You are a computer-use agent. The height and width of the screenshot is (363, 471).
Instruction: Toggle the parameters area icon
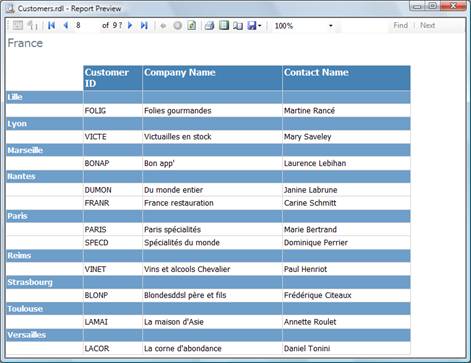tap(32, 25)
